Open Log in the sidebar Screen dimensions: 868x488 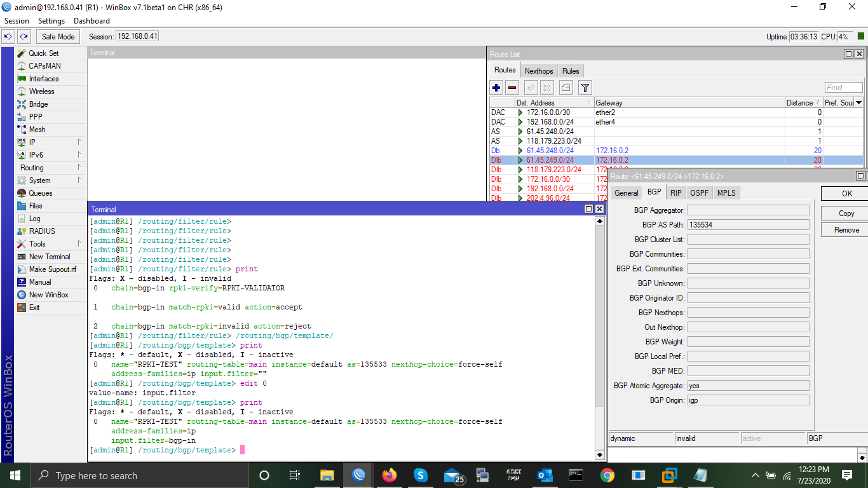tap(51, 219)
